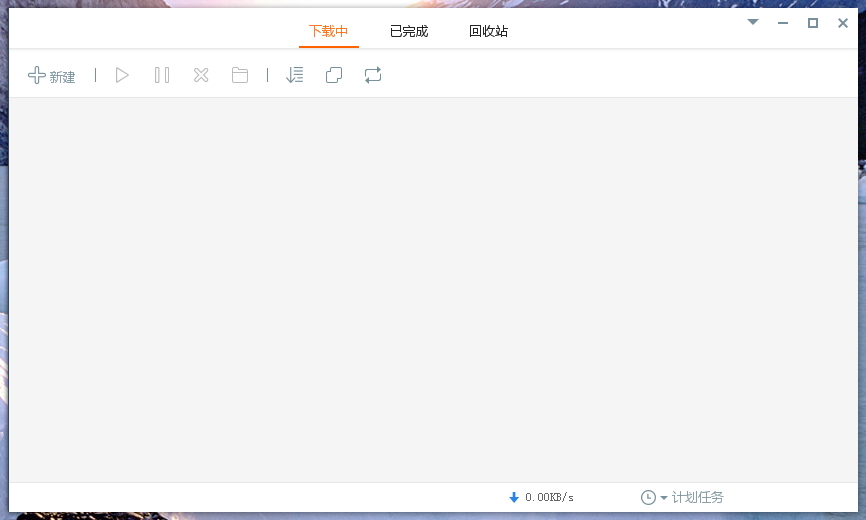The width and height of the screenshot is (866, 520).
Task: Open the title bar dropdown menu arrow
Action: click(753, 22)
